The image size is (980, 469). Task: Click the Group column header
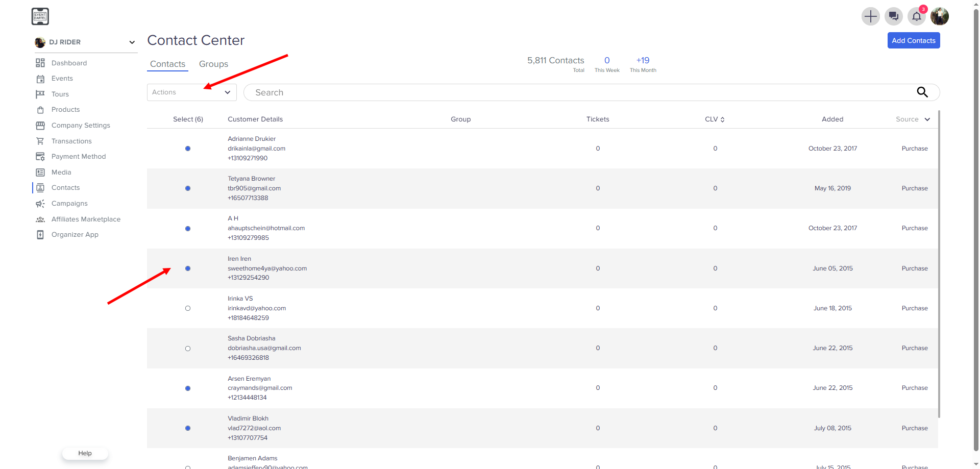[x=460, y=119]
